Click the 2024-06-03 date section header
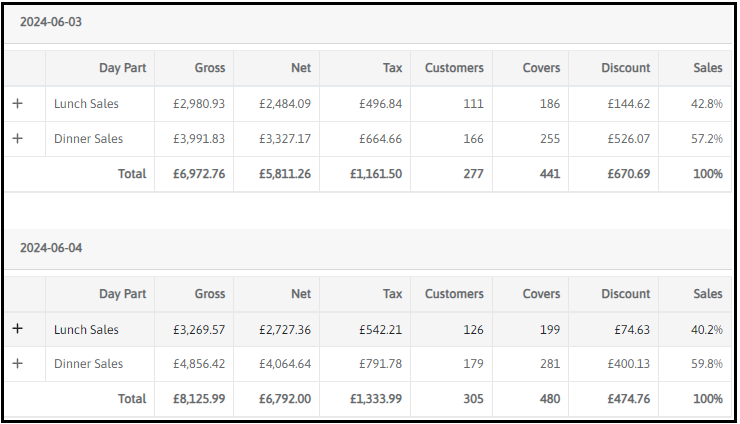Viewport: 740px width, 424px height. tap(51, 22)
